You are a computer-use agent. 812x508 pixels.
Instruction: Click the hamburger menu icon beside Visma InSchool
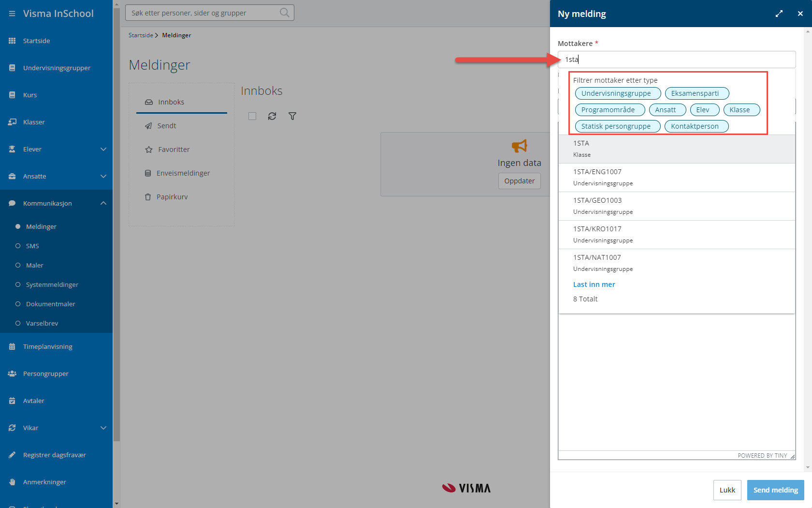point(12,14)
